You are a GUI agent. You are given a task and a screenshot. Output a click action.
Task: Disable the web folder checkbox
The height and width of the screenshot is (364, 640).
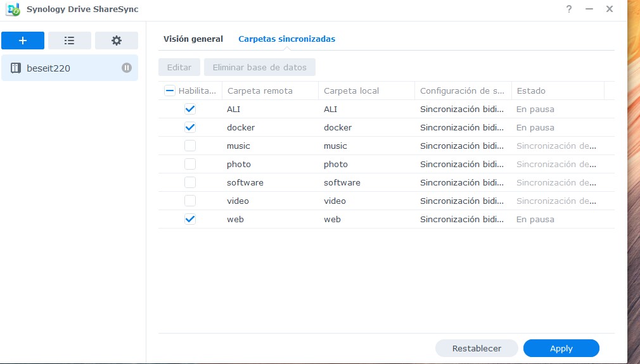(x=190, y=219)
